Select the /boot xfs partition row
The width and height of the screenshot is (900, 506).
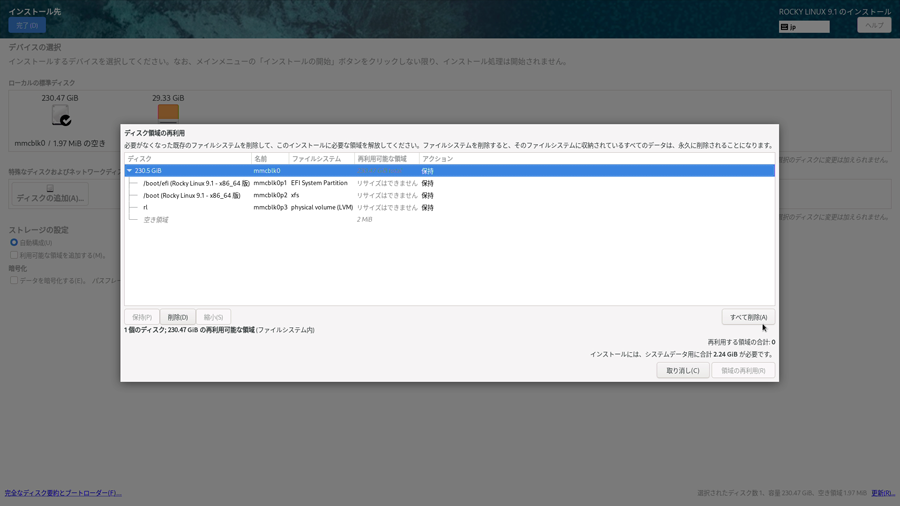[x=191, y=195]
